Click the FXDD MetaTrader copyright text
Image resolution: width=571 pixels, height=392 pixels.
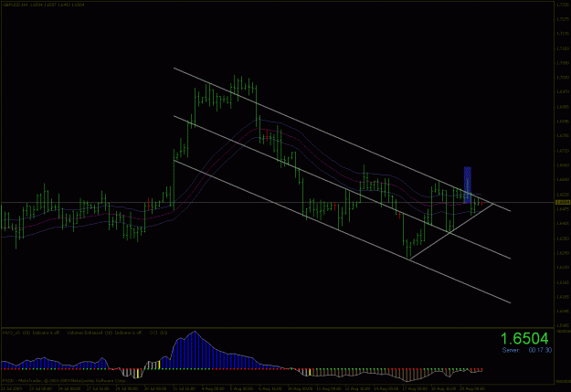[x=64, y=380]
